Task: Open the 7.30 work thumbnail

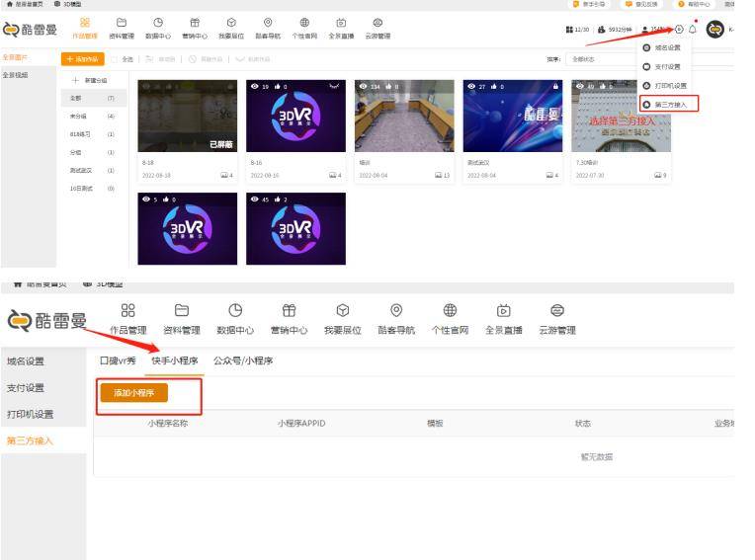Action: tap(622, 116)
